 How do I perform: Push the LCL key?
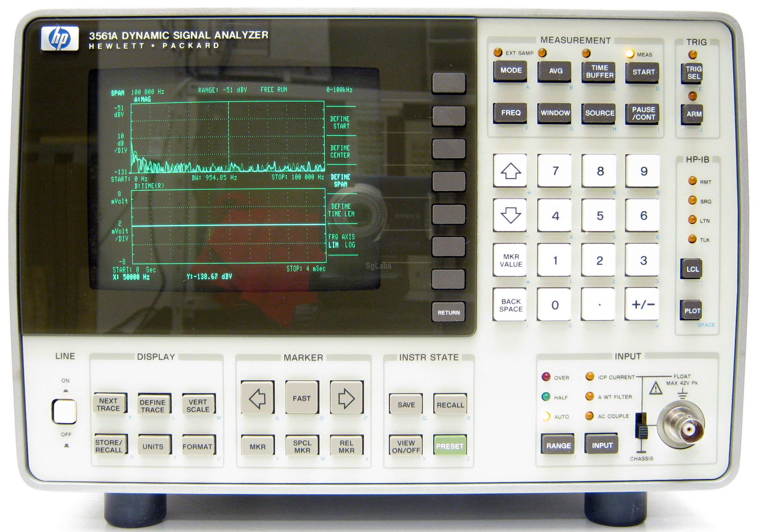[691, 269]
